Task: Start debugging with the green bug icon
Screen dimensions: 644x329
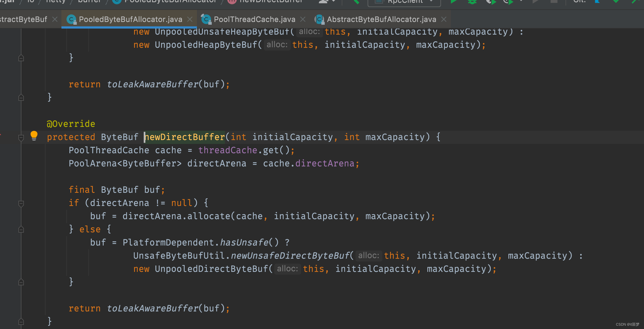Action: point(472,2)
